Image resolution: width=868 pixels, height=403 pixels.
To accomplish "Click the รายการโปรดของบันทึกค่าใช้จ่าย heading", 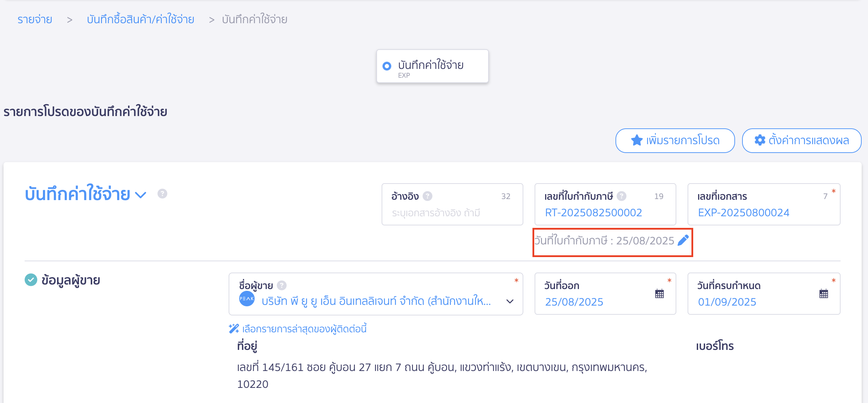I will pos(85,112).
